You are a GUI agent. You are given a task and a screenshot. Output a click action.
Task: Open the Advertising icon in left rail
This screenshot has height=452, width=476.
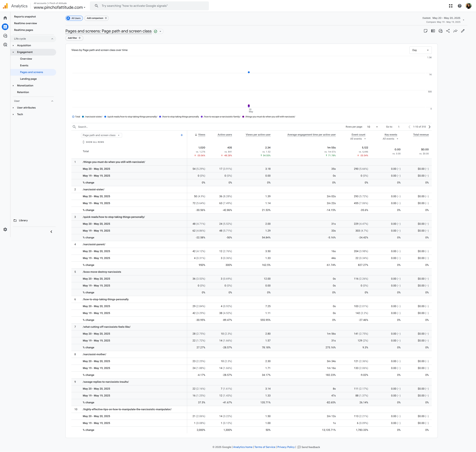[5, 45]
